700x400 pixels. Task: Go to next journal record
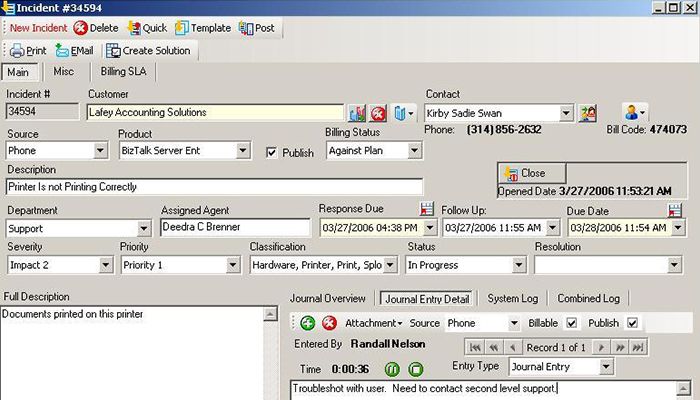[x=601, y=347]
